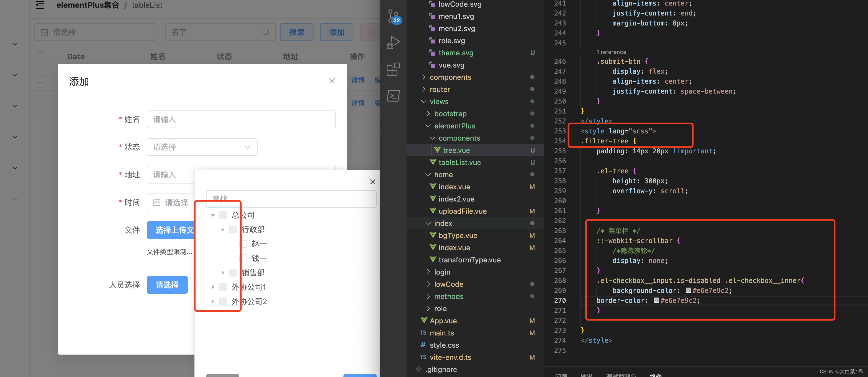The height and width of the screenshot is (377, 868).
Task: Click the 请选择 personnel select button
Action: [x=167, y=285]
